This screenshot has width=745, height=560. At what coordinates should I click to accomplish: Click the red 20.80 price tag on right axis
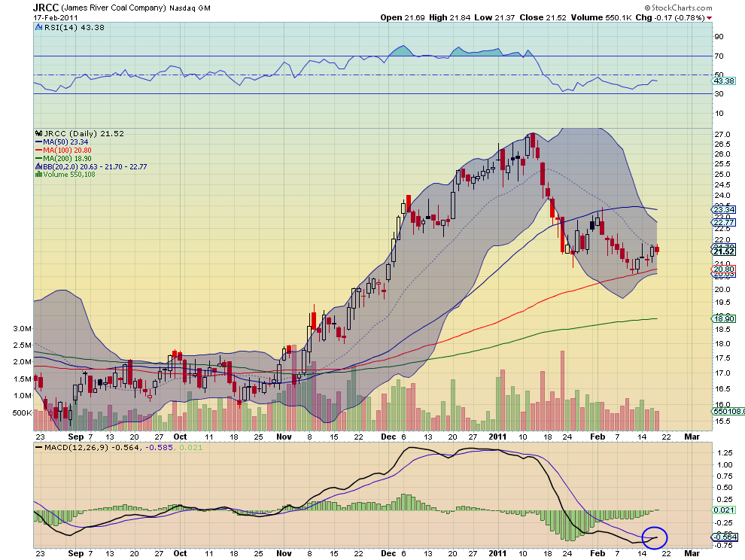pyautogui.click(x=725, y=269)
